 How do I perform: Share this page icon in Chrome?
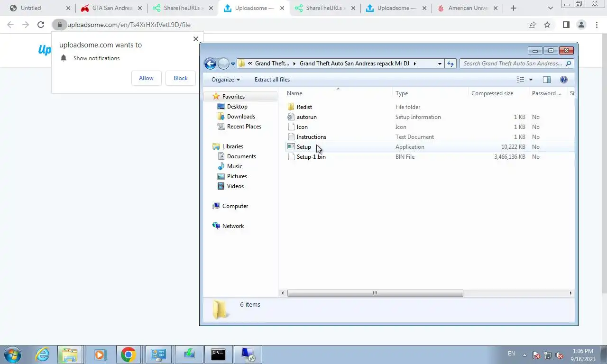pyautogui.click(x=532, y=25)
